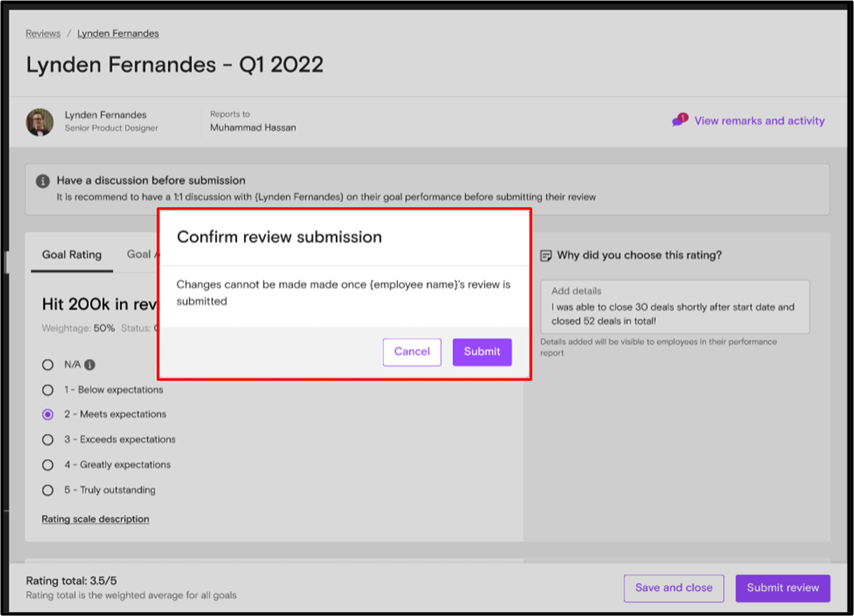Image resolution: width=854 pixels, height=616 pixels.
Task: Click the remarks chat bubble notification icon
Action: (680, 120)
